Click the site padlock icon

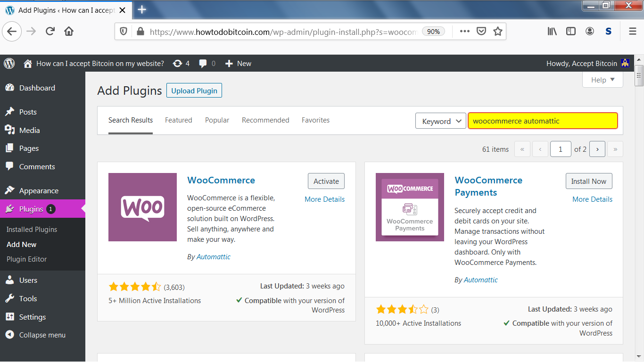tap(140, 32)
